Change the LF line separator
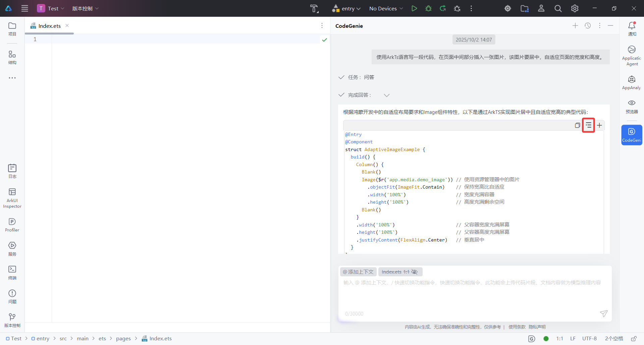 tap(573, 339)
